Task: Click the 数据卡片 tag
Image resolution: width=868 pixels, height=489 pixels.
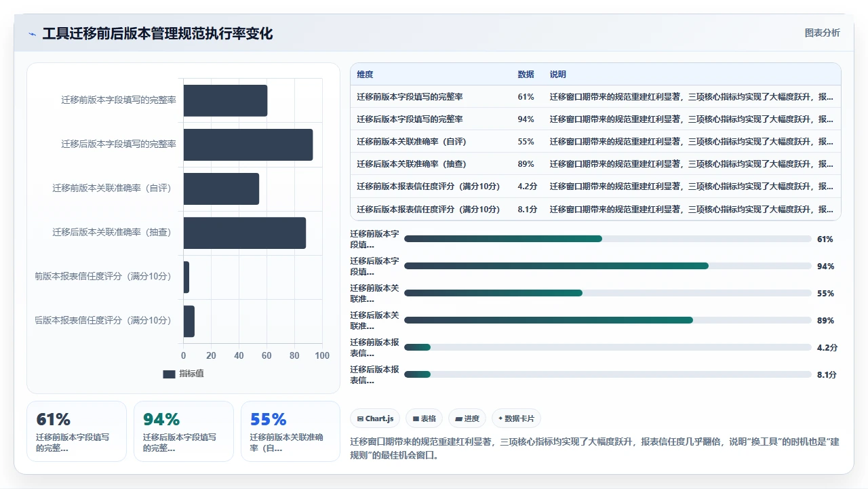Action: click(516, 418)
